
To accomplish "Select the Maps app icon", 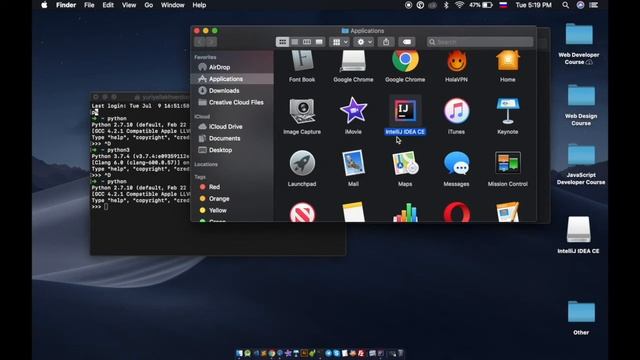I will click(405, 163).
